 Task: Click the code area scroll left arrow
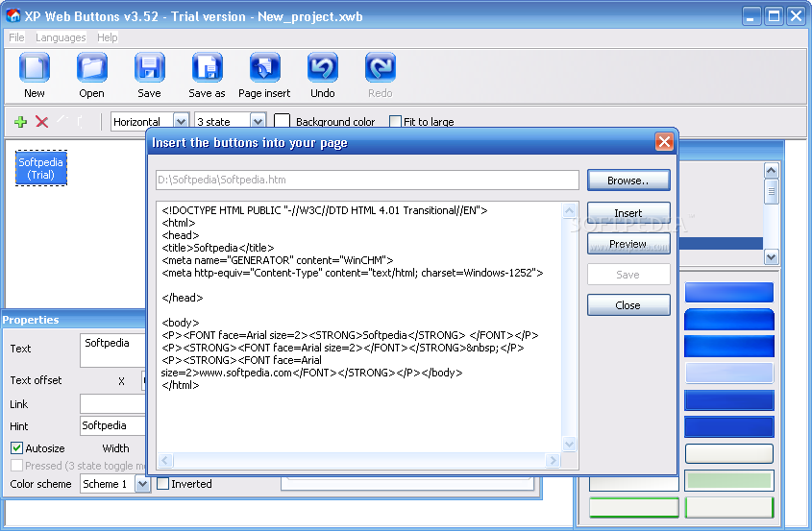pyautogui.click(x=165, y=460)
